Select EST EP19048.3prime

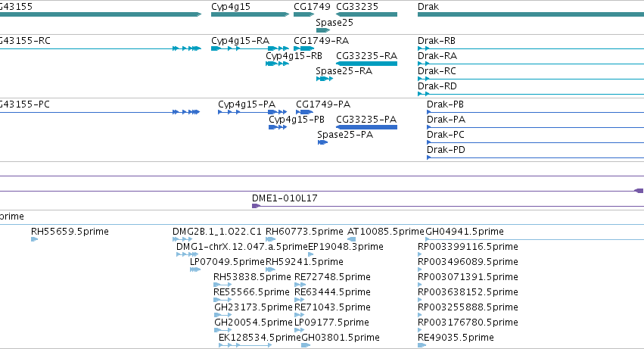tap(311, 254)
